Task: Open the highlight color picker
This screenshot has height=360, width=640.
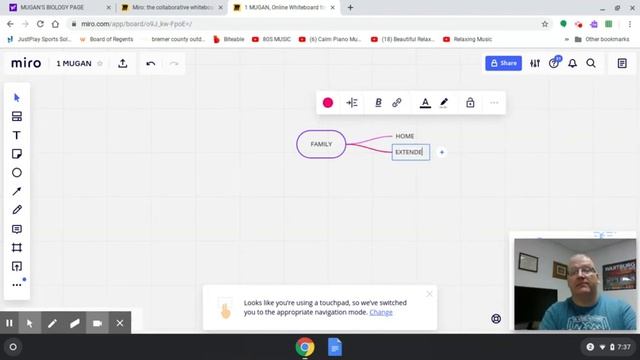Action: pos(444,103)
